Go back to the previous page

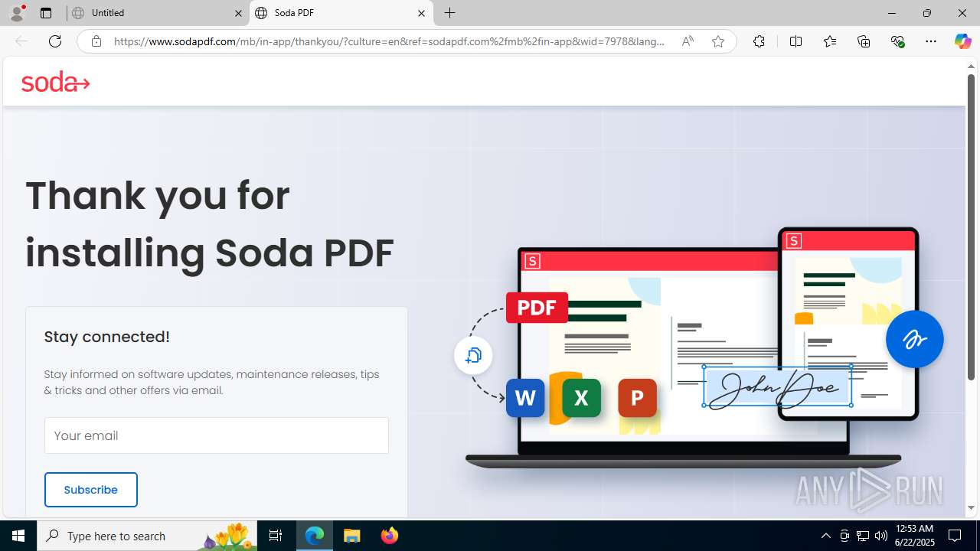(21, 41)
